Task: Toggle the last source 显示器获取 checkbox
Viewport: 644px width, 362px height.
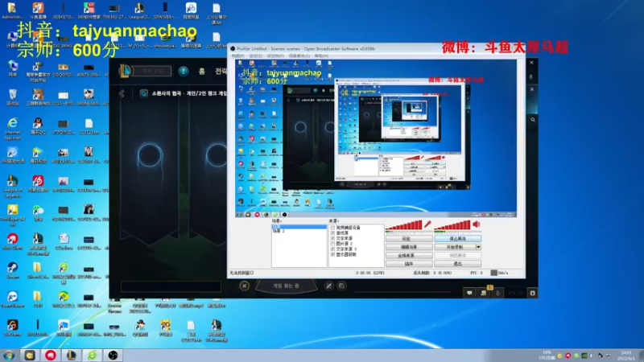Action: point(332,254)
